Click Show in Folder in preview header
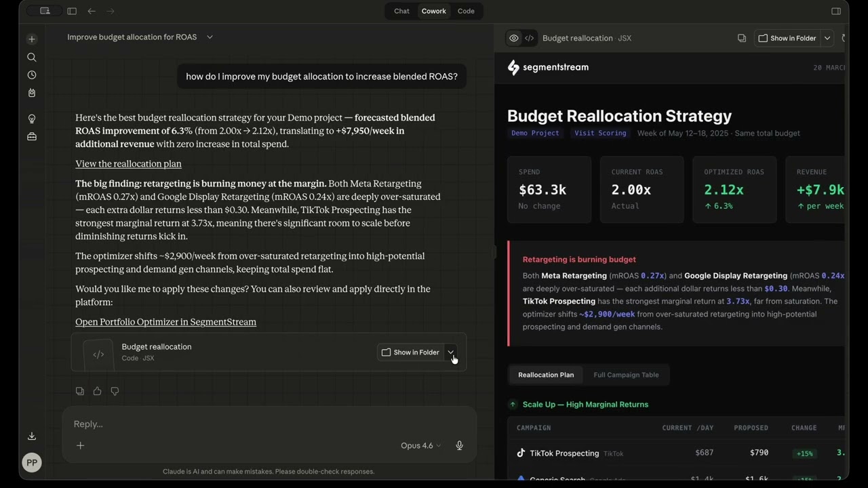Screen dimensions: 868x488 click(x=787, y=38)
